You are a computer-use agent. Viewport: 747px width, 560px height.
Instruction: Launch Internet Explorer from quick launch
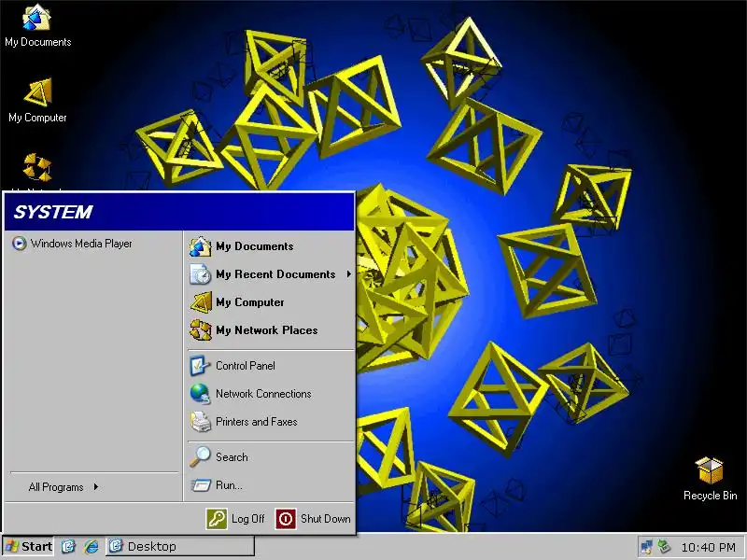point(91,546)
